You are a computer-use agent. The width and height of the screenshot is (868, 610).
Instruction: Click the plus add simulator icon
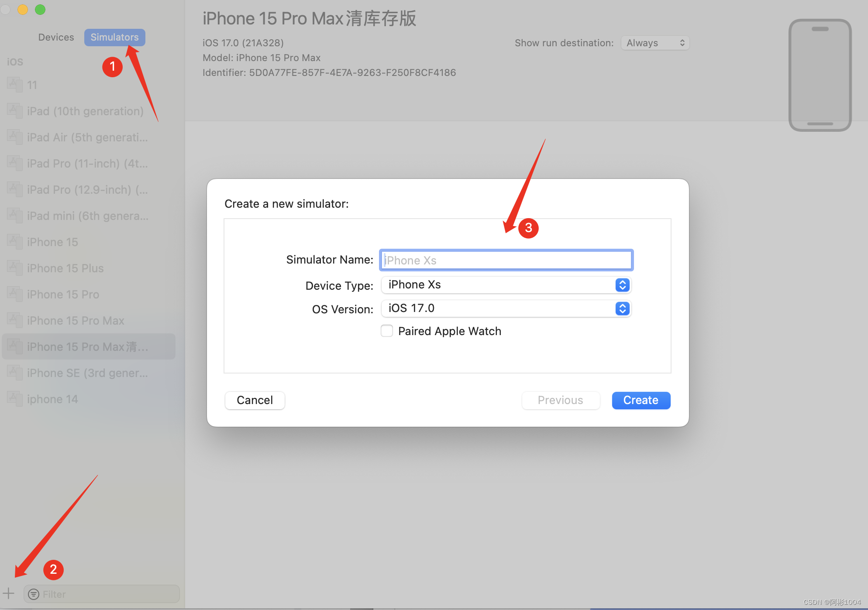coord(9,593)
